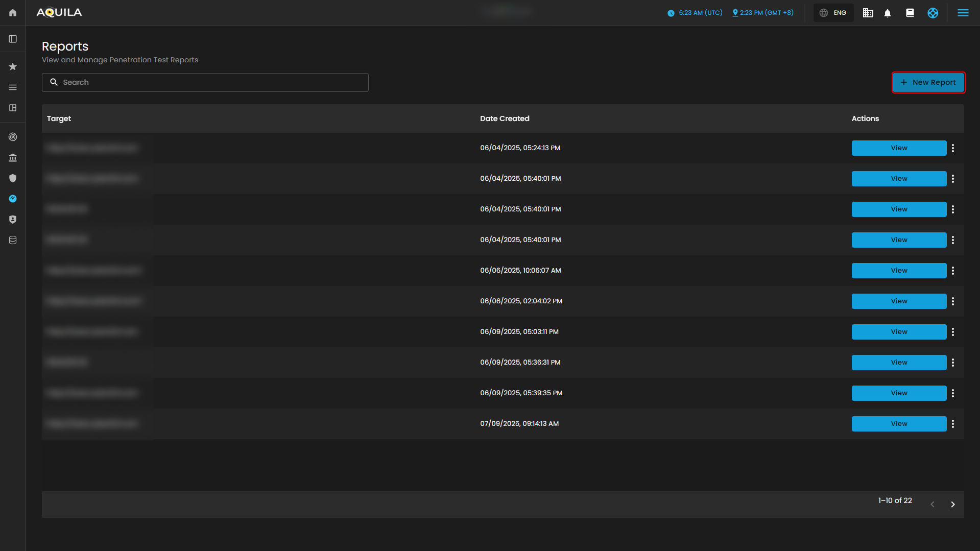Click the organization building icon in header
The image size is (980, 551).
coord(868,13)
